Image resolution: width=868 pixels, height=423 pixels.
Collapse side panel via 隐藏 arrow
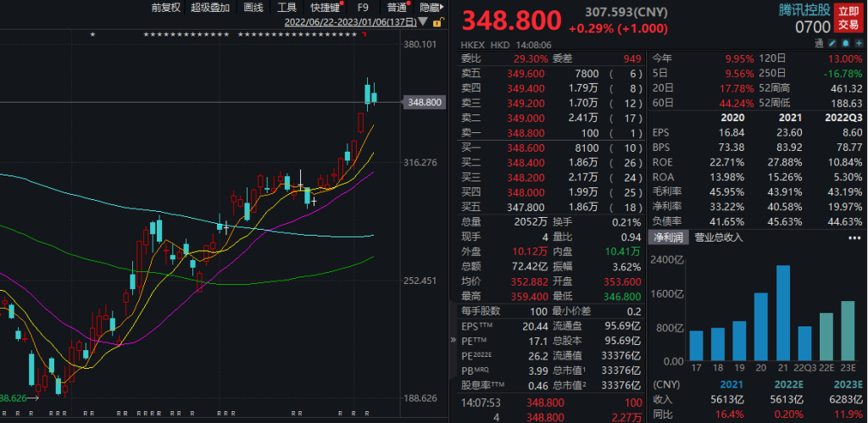[432, 7]
